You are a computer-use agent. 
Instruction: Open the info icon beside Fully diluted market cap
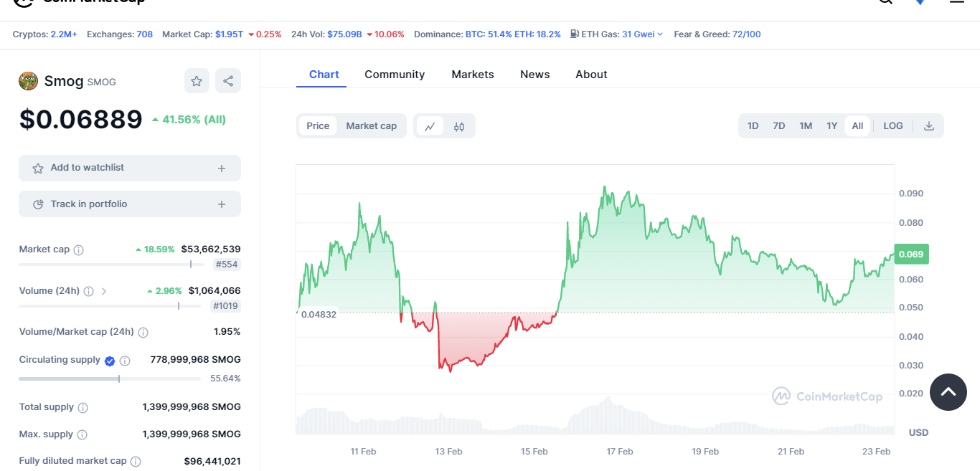136,462
